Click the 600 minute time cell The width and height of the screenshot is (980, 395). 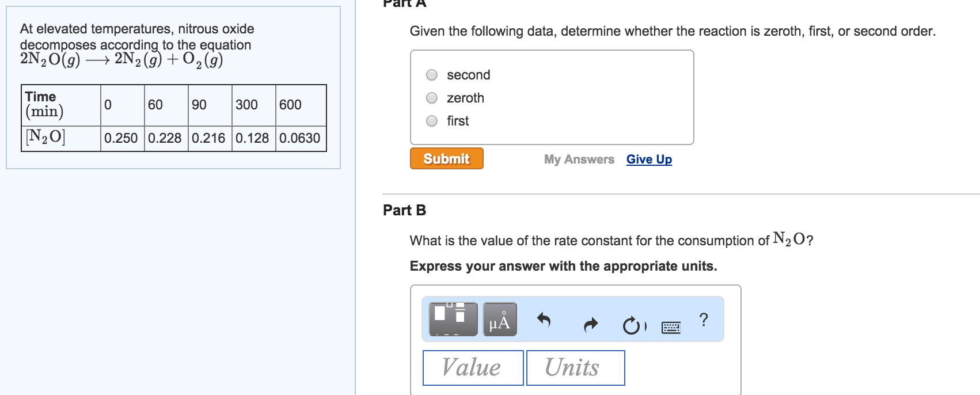(300, 105)
